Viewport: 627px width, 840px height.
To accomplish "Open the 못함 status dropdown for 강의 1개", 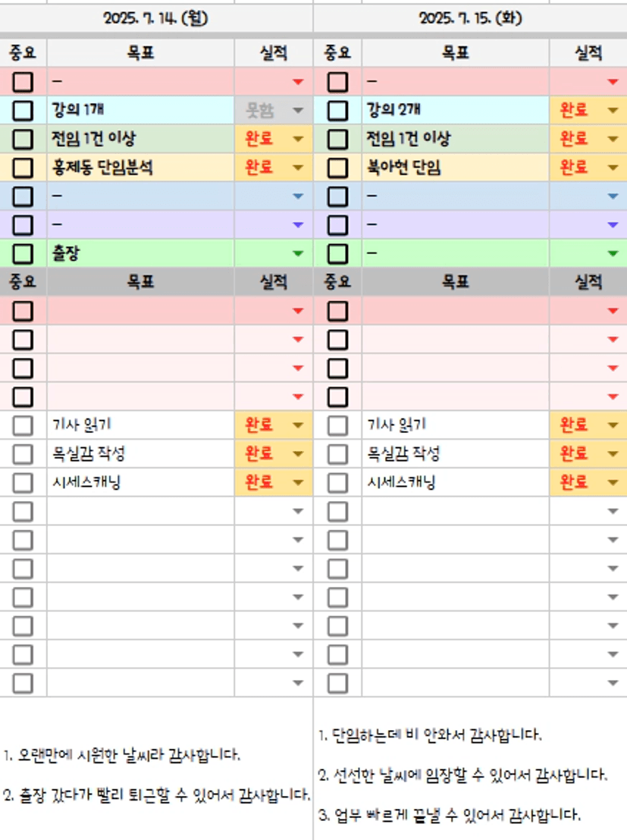I will pos(298,111).
